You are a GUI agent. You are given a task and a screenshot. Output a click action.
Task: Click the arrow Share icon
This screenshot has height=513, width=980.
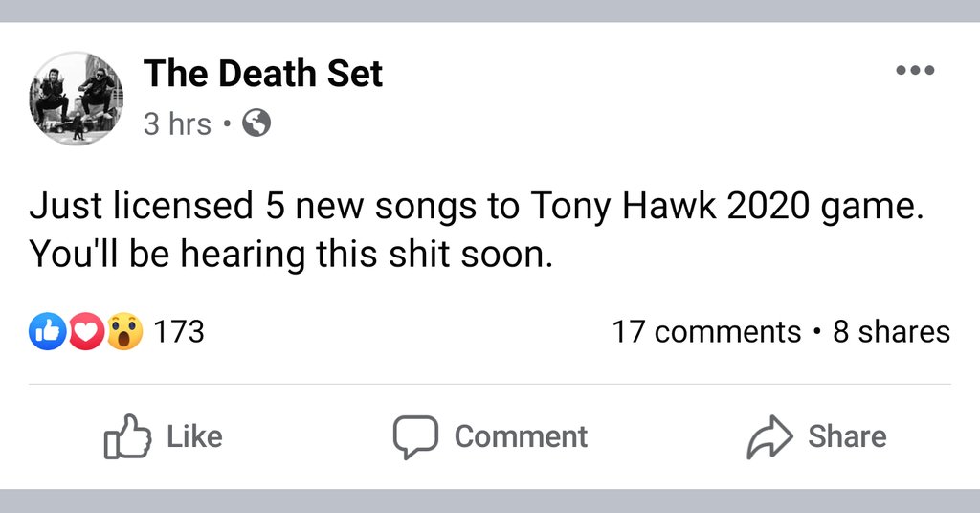tap(770, 436)
